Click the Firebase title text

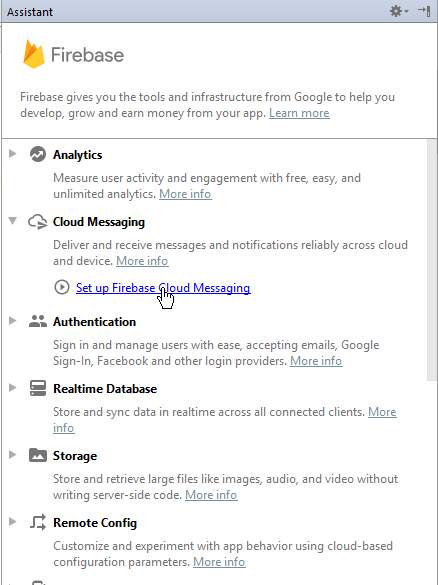click(87, 55)
